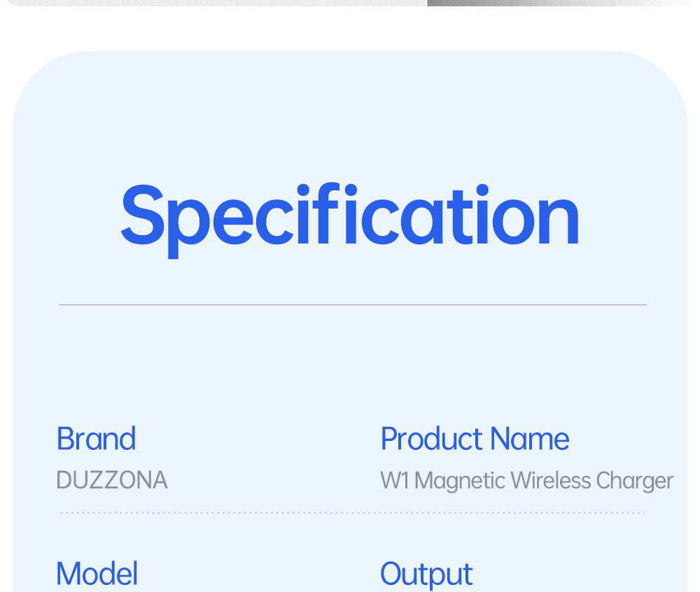Click the product image strip at top
Screen dimensions: 700x592
click(x=350, y=3)
